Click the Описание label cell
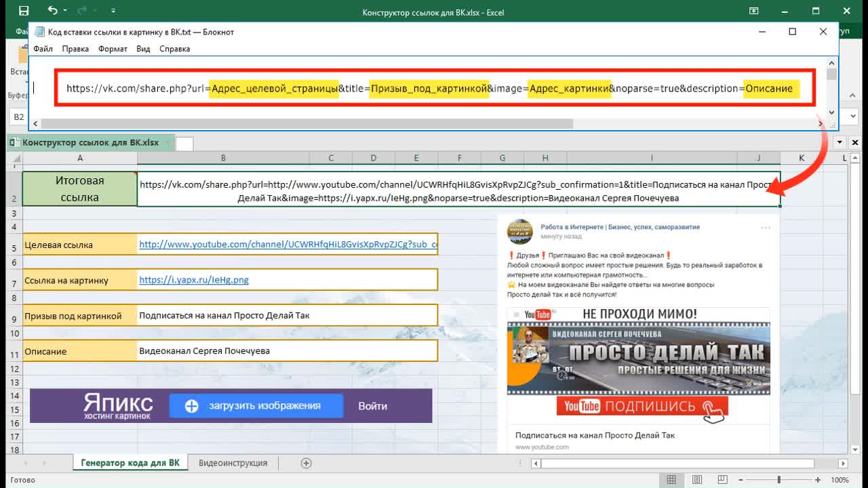This screenshot has height=488, width=868. coord(80,351)
